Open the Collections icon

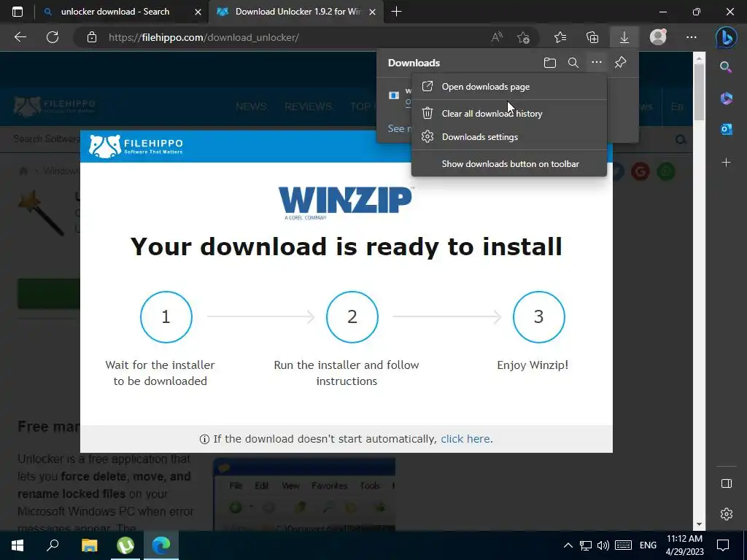(x=592, y=37)
